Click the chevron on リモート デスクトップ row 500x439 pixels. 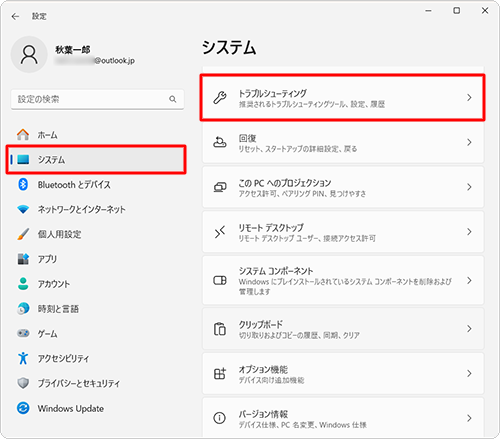(469, 232)
